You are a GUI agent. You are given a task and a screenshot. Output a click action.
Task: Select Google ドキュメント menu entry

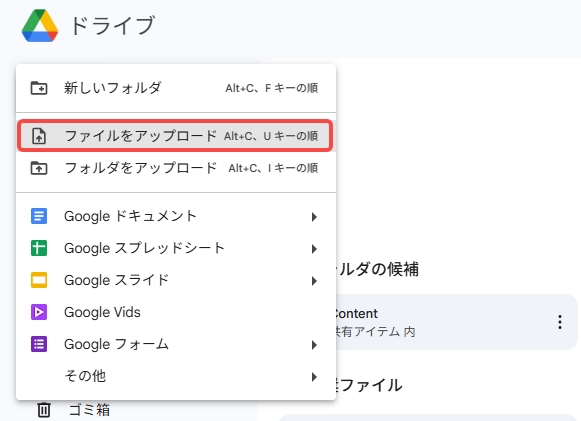(x=176, y=216)
